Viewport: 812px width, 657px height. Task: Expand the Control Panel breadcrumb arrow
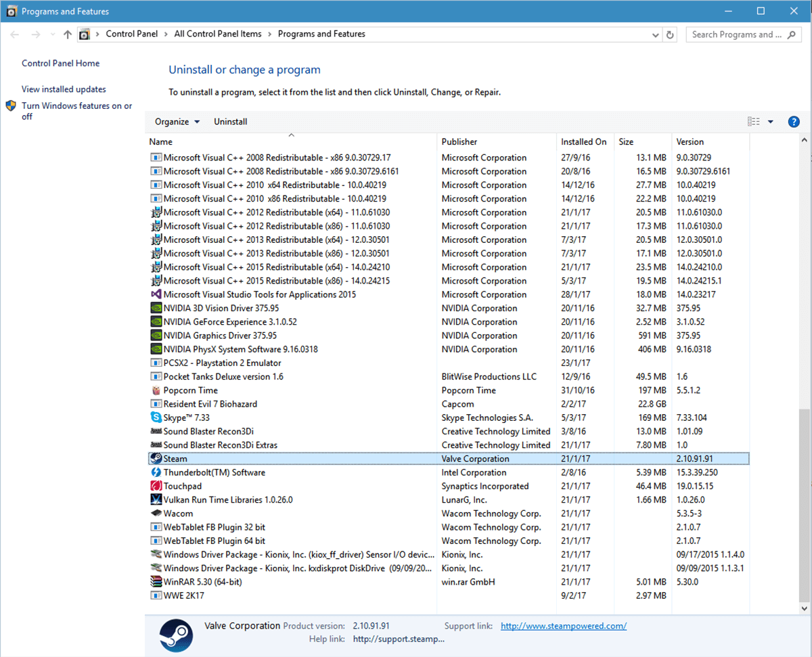pyautogui.click(x=166, y=35)
